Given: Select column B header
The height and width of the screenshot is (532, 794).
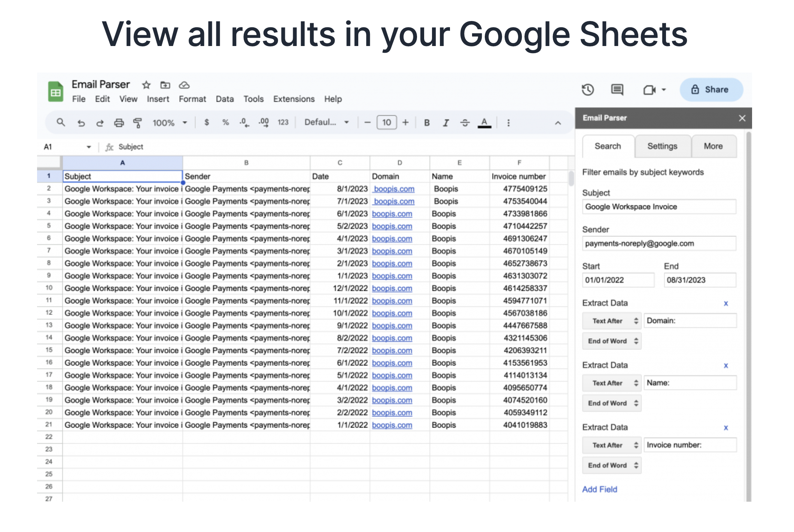Looking at the screenshot, I should (246, 163).
